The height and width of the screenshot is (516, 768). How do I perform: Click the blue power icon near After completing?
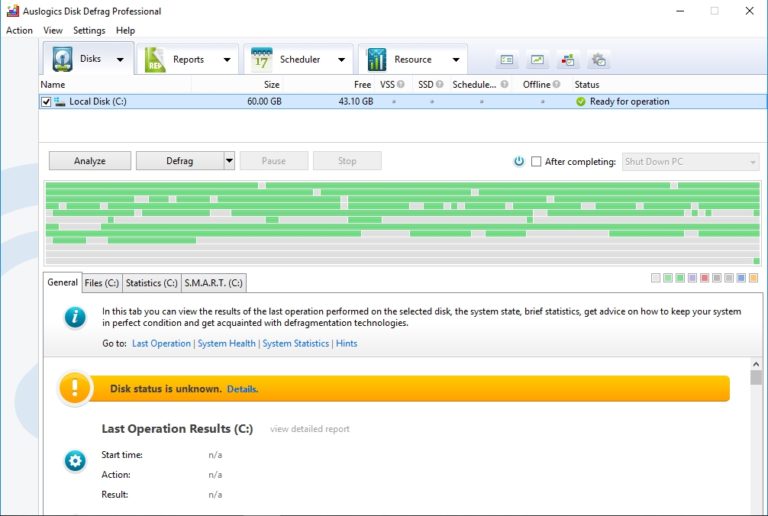[x=519, y=161]
